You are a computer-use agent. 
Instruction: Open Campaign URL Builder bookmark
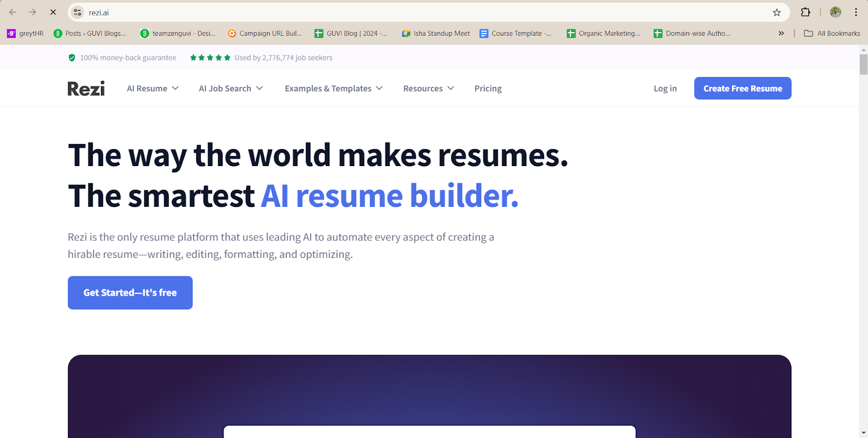coord(265,33)
